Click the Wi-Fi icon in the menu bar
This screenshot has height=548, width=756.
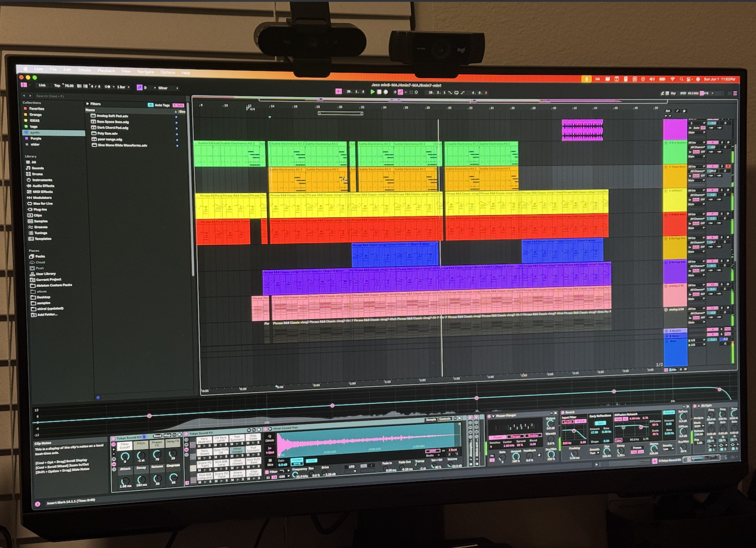click(672, 79)
